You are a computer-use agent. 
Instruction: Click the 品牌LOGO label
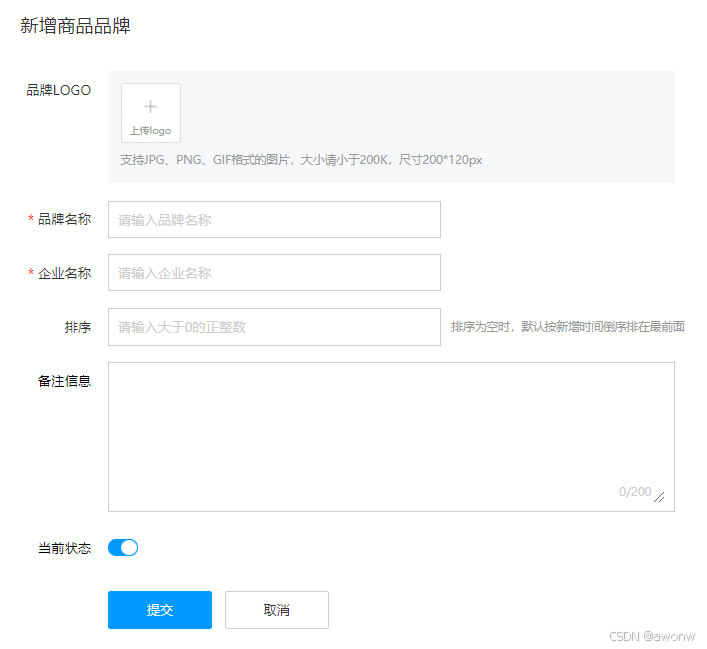coord(59,90)
